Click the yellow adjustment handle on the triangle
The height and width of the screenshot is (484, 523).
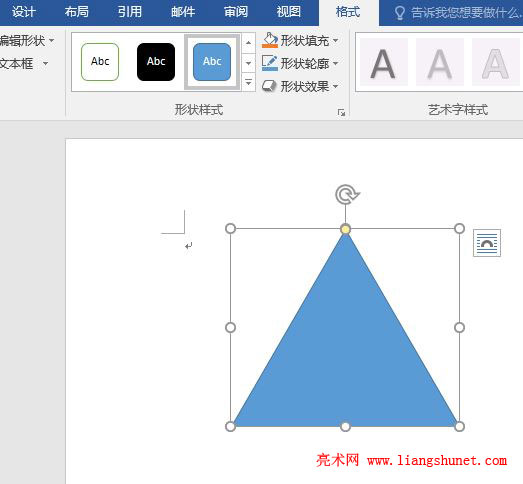coord(346,229)
